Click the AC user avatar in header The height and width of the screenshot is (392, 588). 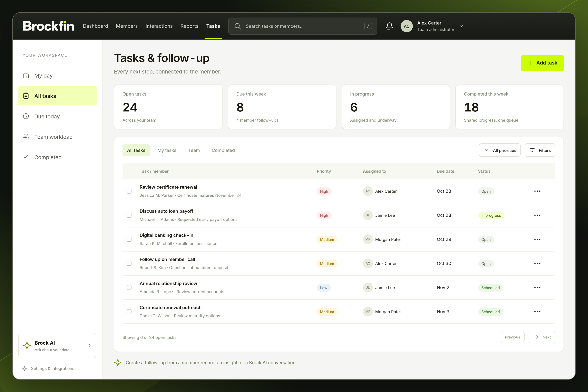[406, 26]
